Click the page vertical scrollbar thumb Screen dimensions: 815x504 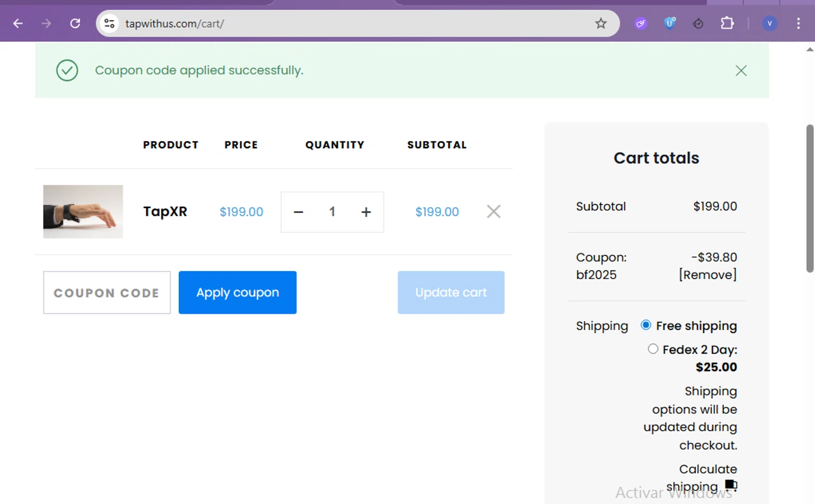810,198
